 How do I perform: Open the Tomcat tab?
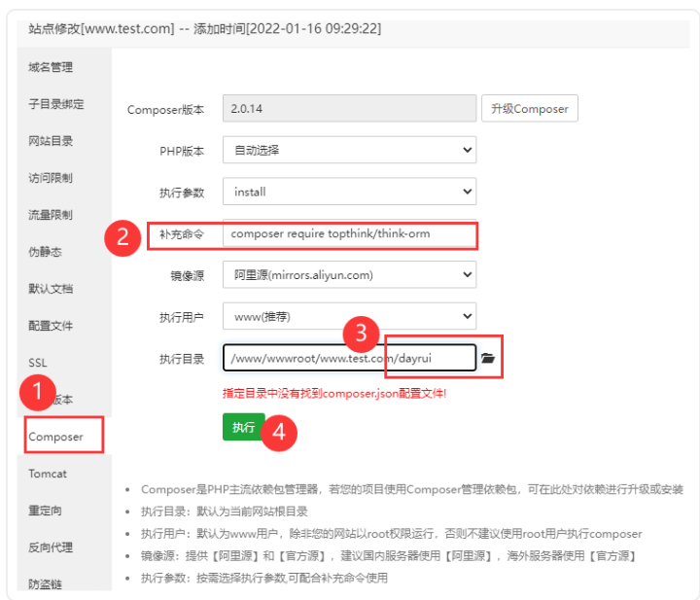(48, 474)
